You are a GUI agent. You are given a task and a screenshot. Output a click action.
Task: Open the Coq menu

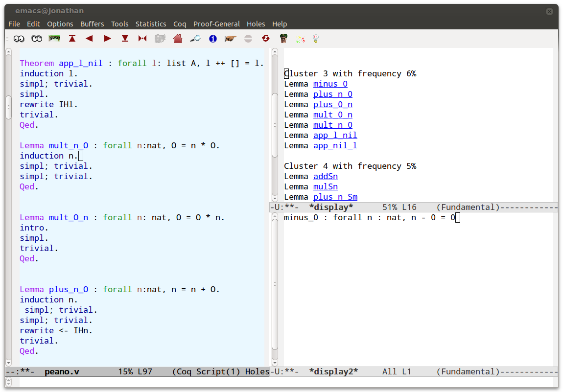tap(180, 24)
